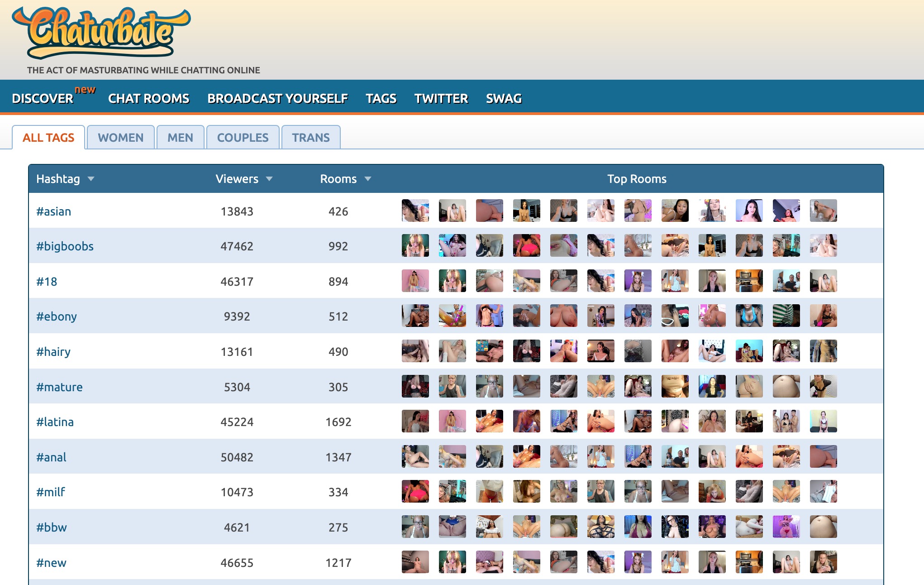This screenshot has height=585, width=924.
Task: Switch to the Women tab
Action: (120, 138)
